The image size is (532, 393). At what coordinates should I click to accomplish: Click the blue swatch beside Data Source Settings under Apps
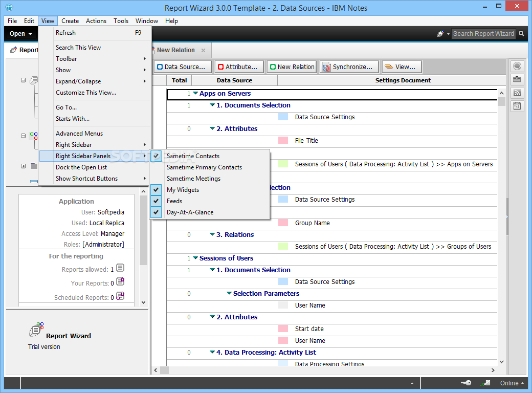pyautogui.click(x=283, y=117)
